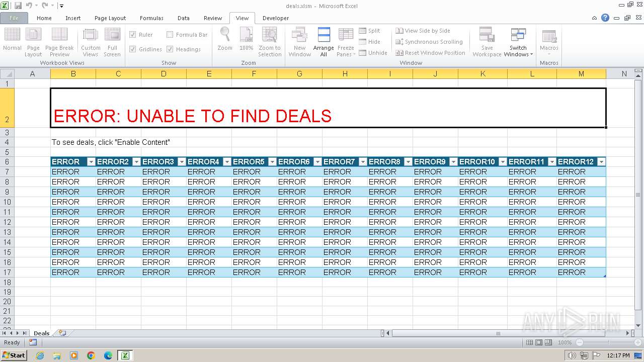Switch to Formulas ribbon tab
644x362 pixels.
pos(151,18)
